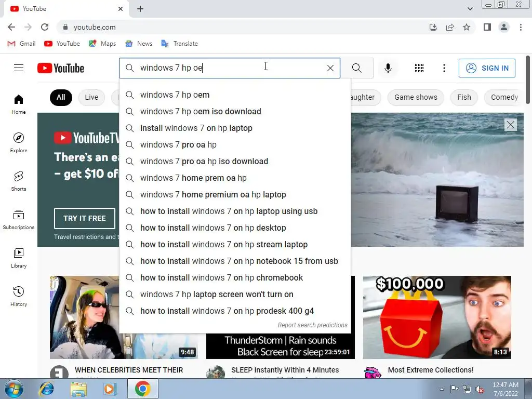Clear the search box with the X icon
This screenshot has width=532, height=399.
coord(330,68)
